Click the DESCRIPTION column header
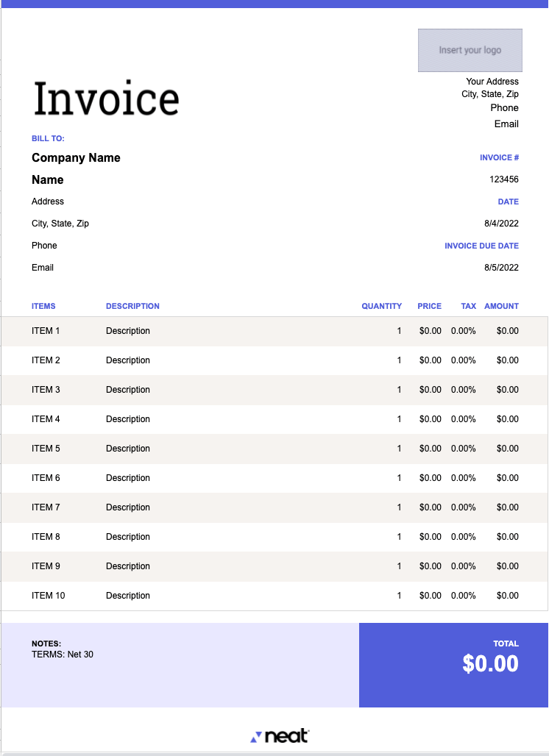The image size is (549, 756). [132, 306]
